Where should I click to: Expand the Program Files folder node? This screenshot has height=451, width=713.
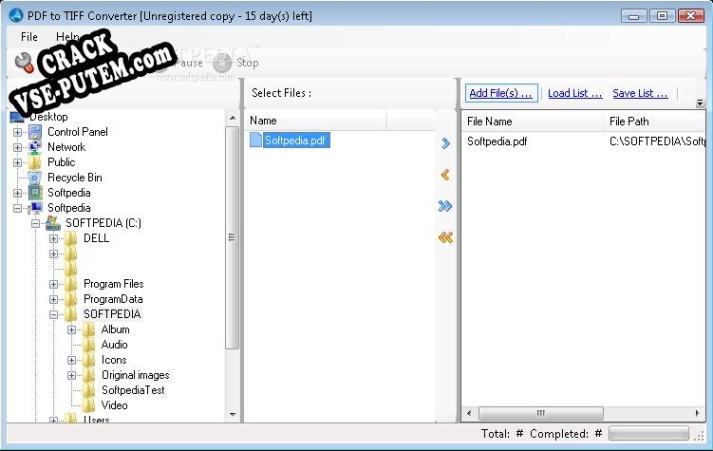53,284
